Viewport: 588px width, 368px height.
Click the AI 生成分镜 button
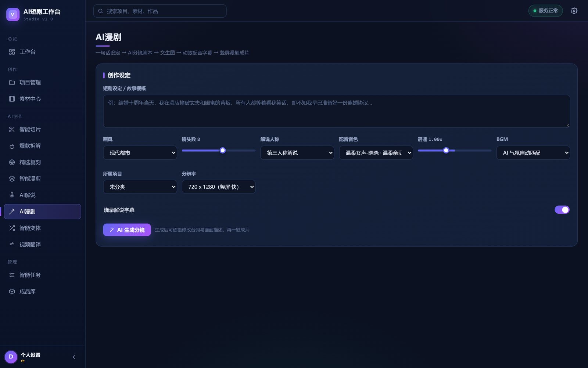click(x=127, y=230)
